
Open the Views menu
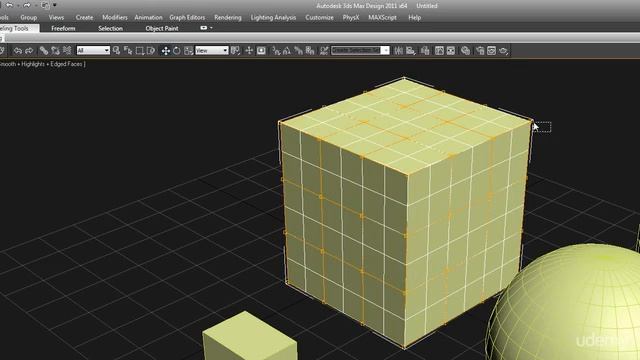click(x=56, y=18)
